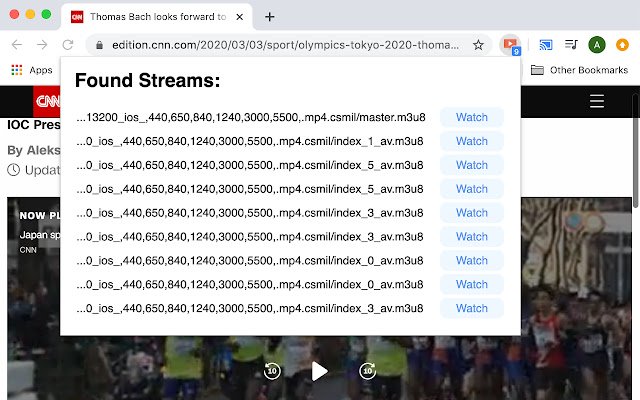Image resolution: width=640 pixels, height=400 pixels.
Task: Play the video with the play button
Action: pyautogui.click(x=319, y=371)
